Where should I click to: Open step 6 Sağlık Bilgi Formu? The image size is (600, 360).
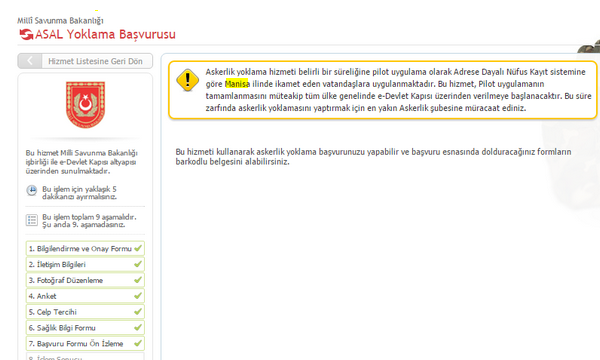85,327
